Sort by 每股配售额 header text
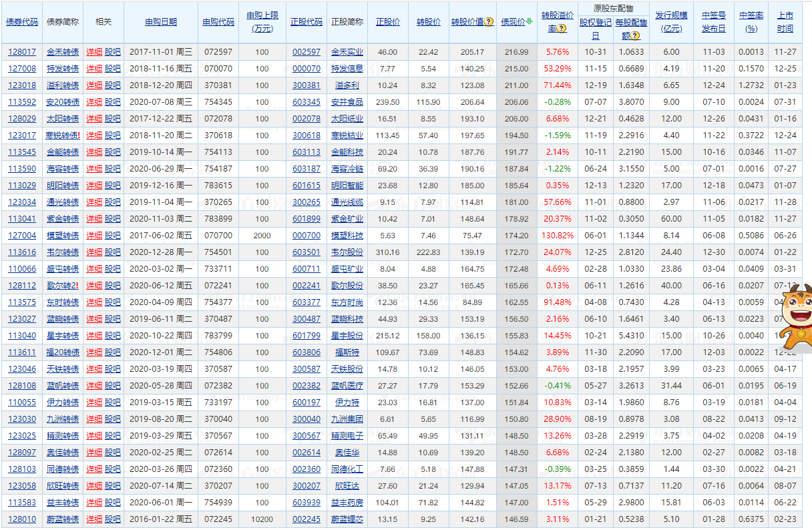 click(x=630, y=28)
